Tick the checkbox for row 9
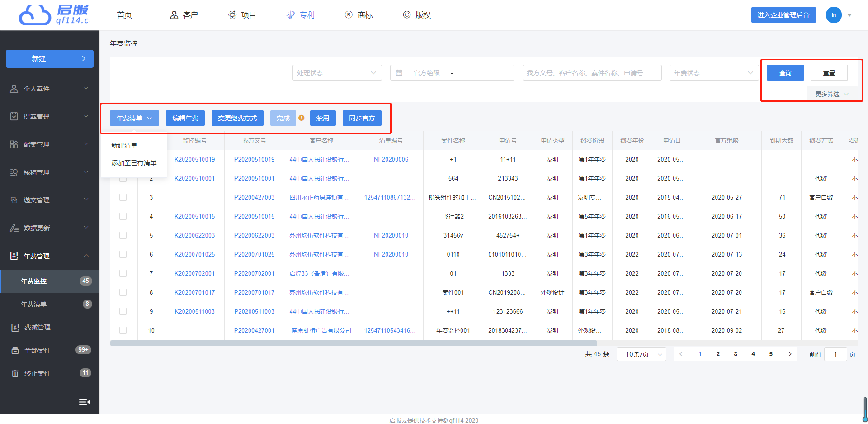 coord(123,311)
